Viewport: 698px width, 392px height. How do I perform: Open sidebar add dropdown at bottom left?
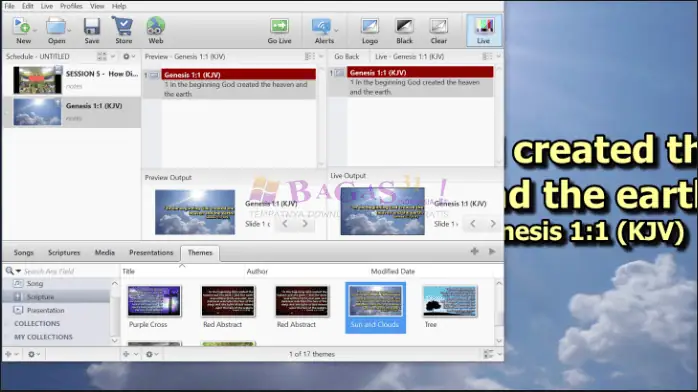coord(12,354)
